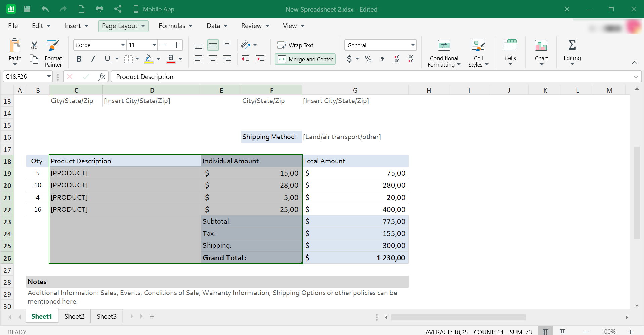Screen dimensions: 644x335
Task: Click the Print icon
Action: [99, 9]
